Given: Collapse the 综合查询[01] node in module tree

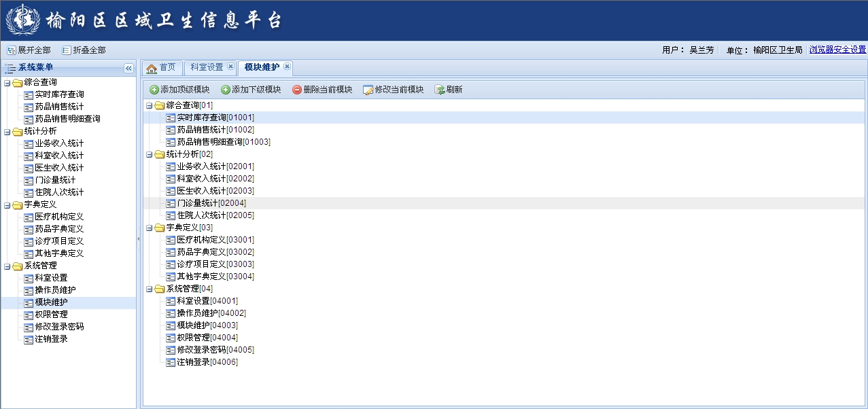Looking at the screenshot, I should click(150, 105).
